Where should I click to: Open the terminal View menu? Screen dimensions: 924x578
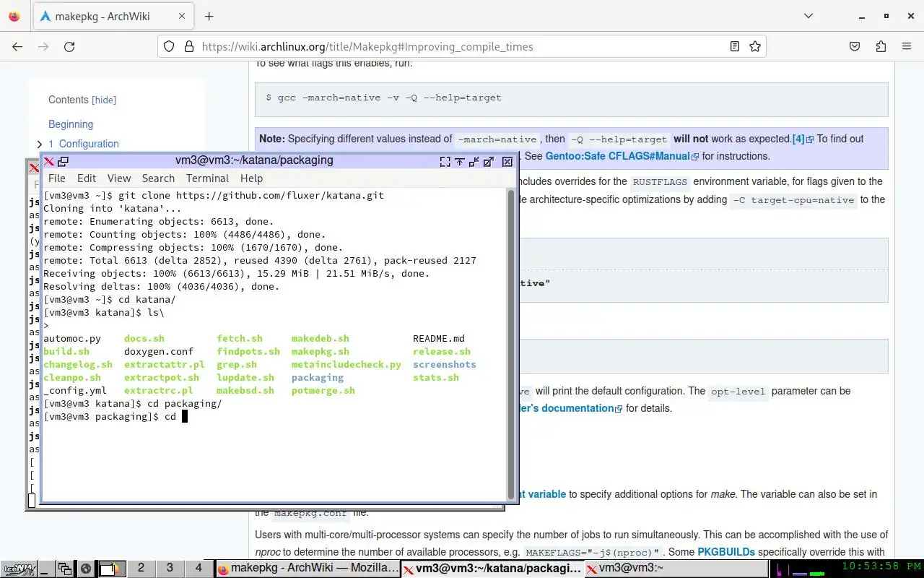[119, 178]
